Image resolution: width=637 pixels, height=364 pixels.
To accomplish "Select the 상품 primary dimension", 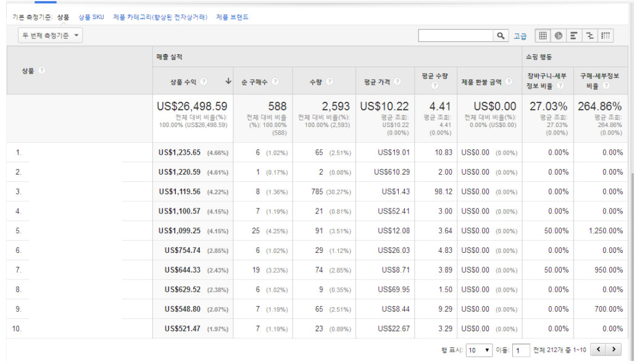I will pyautogui.click(x=63, y=17).
